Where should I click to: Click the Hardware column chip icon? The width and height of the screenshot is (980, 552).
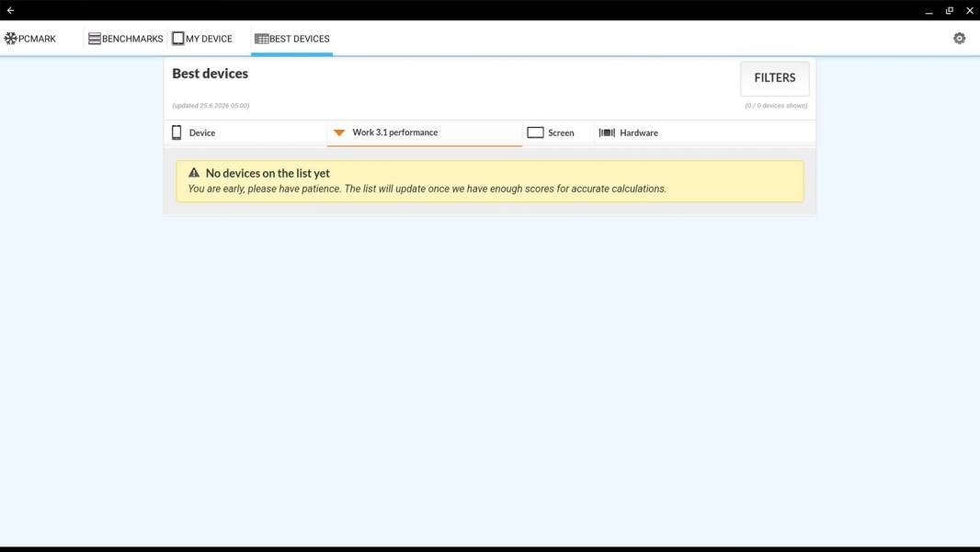coord(607,132)
